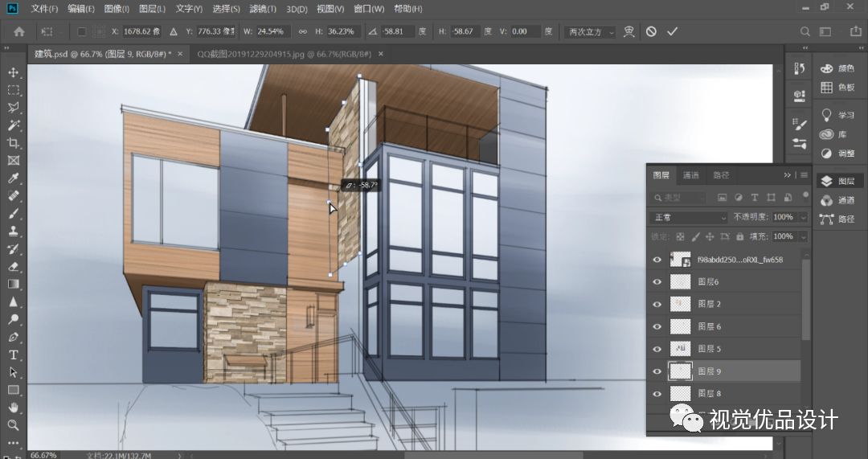Select the 图层 5 layer thumbnail

point(681,349)
